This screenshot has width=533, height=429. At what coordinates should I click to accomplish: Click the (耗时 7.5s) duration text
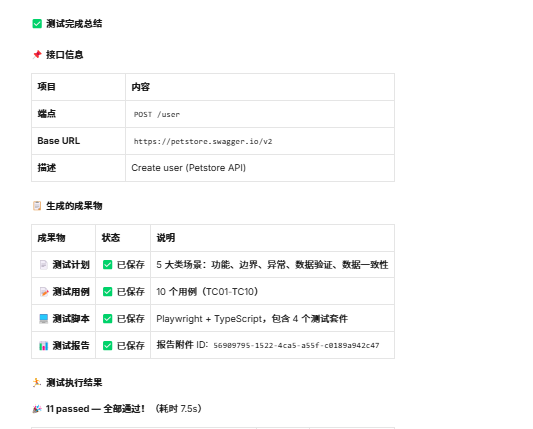pyautogui.click(x=179, y=409)
